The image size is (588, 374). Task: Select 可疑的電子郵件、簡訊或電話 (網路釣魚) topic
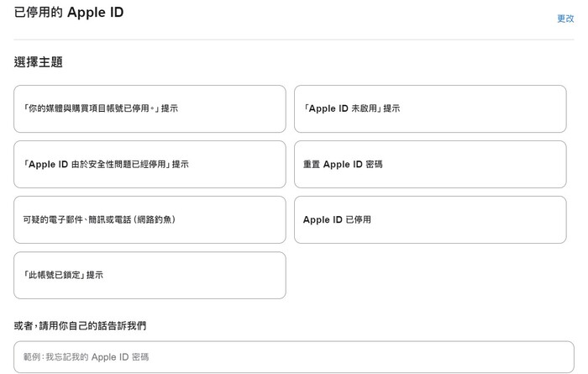coord(150,220)
